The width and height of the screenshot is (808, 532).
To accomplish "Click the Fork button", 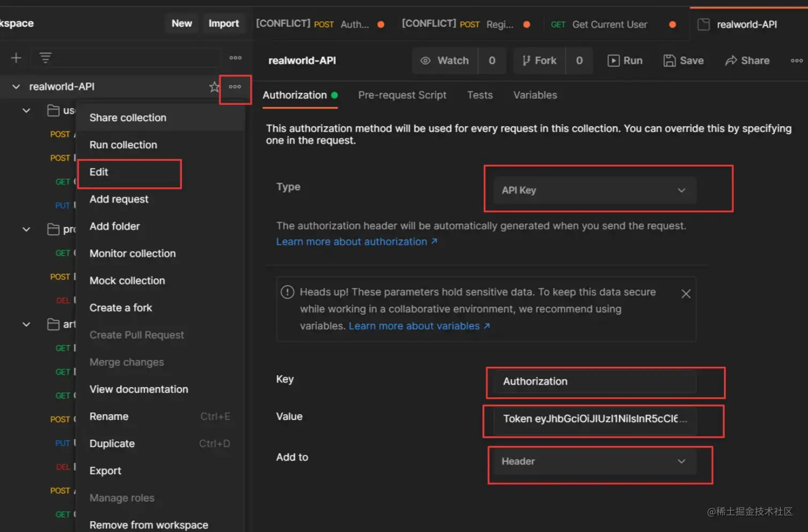I will click(x=540, y=60).
